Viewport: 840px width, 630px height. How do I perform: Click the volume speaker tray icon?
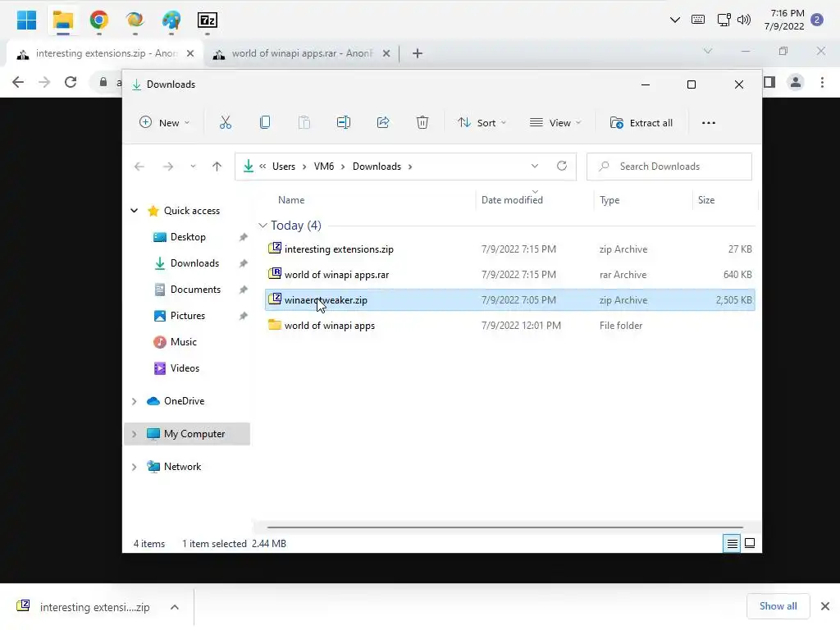(743, 20)
